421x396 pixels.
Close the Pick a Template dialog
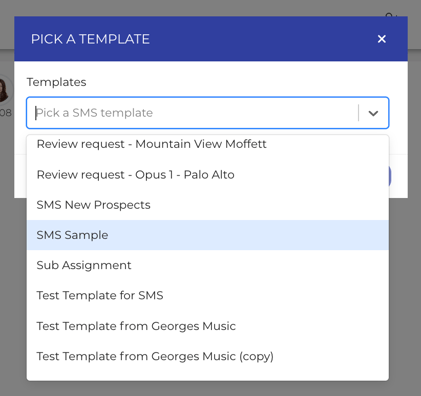click(x=382, y=39)
